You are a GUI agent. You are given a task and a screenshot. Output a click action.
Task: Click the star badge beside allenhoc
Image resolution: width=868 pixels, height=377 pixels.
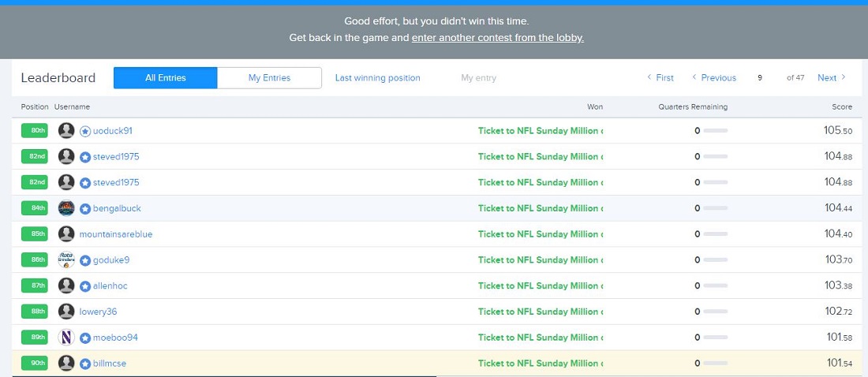point(85,286)
